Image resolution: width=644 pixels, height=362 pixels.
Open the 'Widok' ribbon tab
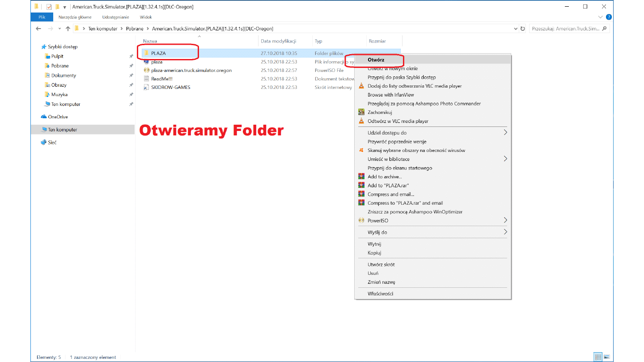click(146, 17)
